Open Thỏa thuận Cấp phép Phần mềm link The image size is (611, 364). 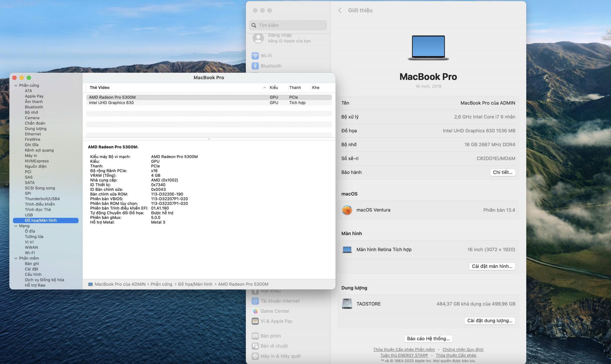[x=404, y=350]
